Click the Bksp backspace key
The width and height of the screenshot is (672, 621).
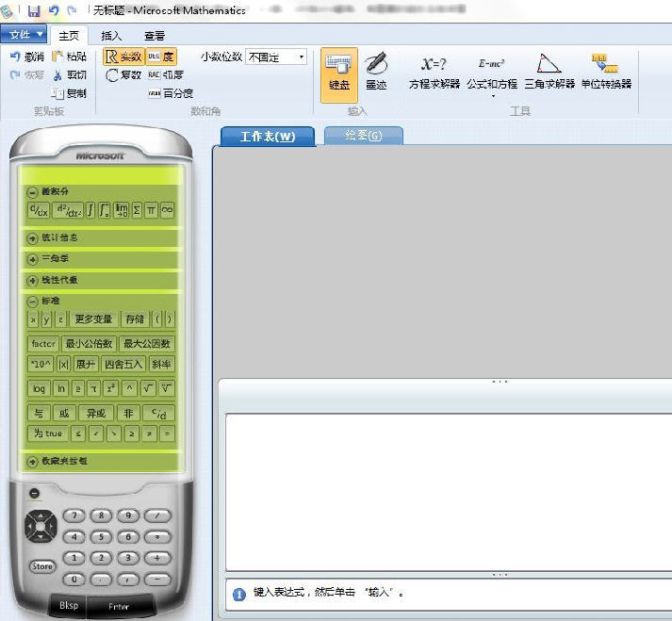pos(69,606)
